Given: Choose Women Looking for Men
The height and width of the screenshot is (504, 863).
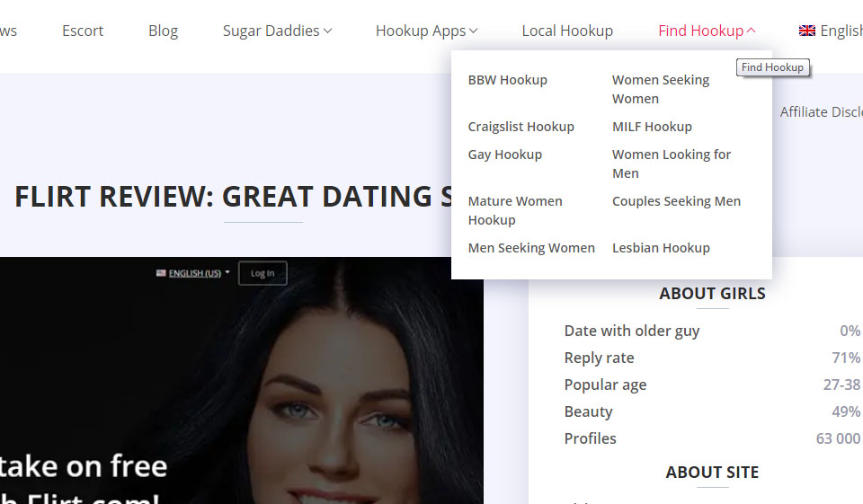Looking at the screenshot, I should 672,164.
